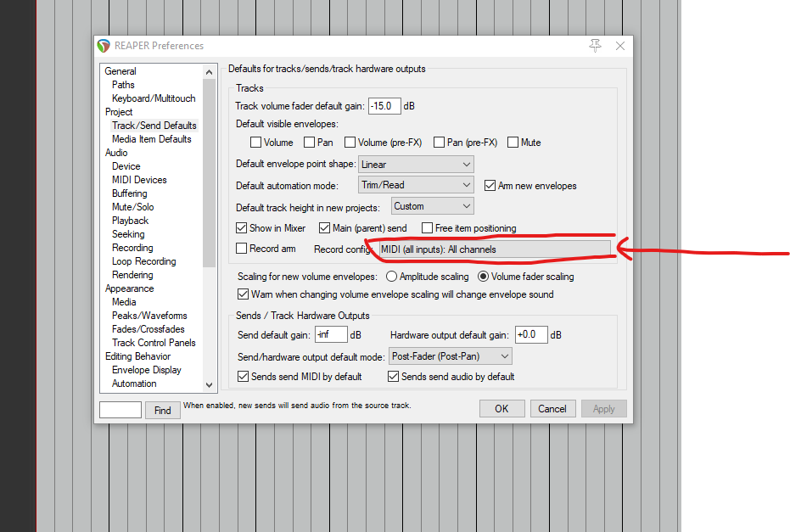This screenshot has height=532, width=790.
Task: Toggle the Record arm checkbox
Action: tap(241, 249)
